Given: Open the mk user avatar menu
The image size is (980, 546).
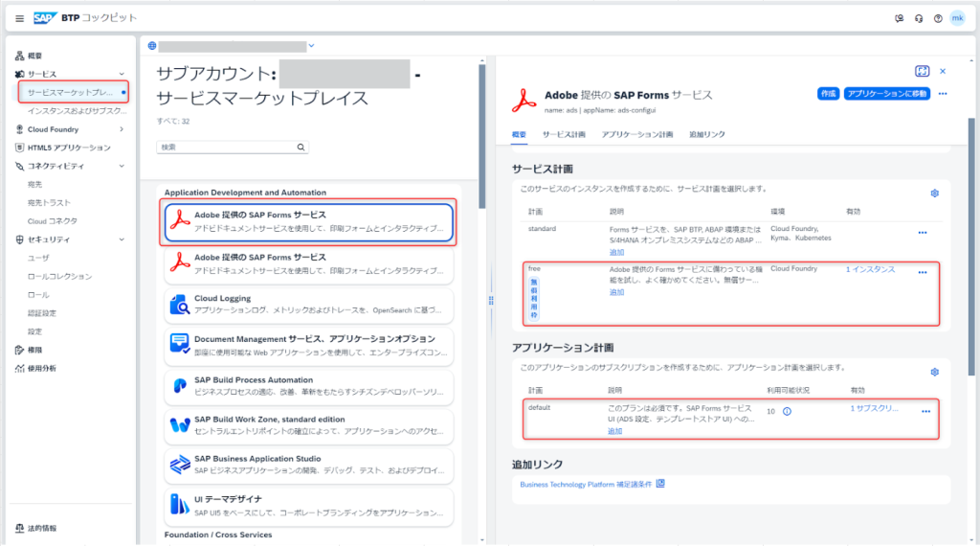Looking at the screenshot, I should [x=957, y=18].
